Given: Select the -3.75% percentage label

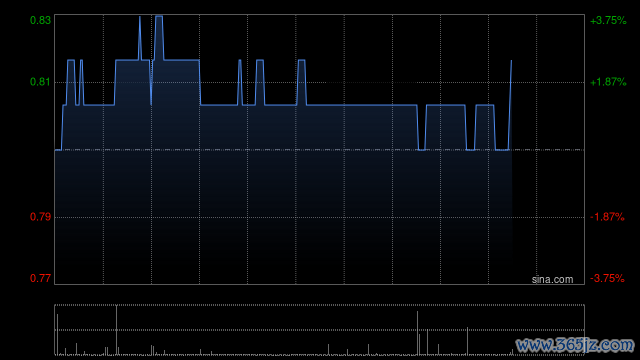Looking at the screenshot, I should 607,278.
